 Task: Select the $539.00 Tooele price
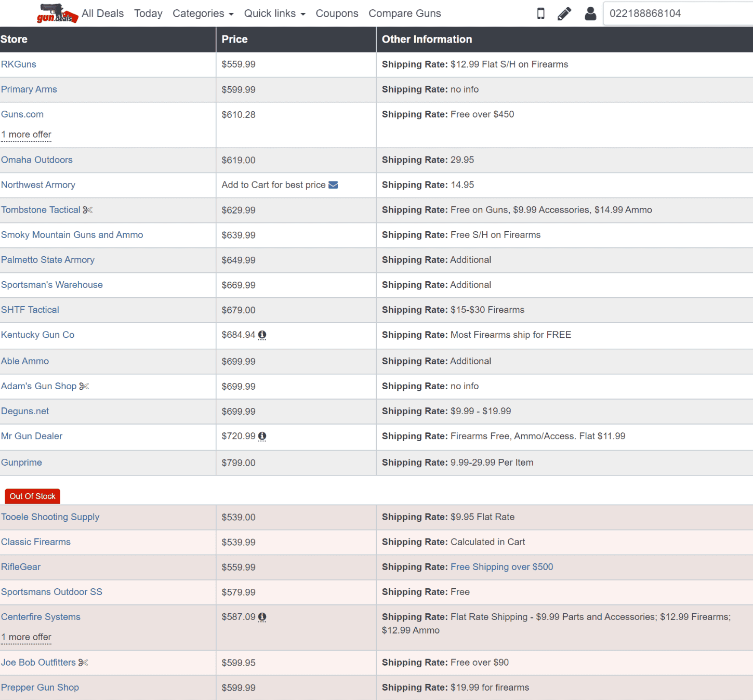click(x=239, y=517)
